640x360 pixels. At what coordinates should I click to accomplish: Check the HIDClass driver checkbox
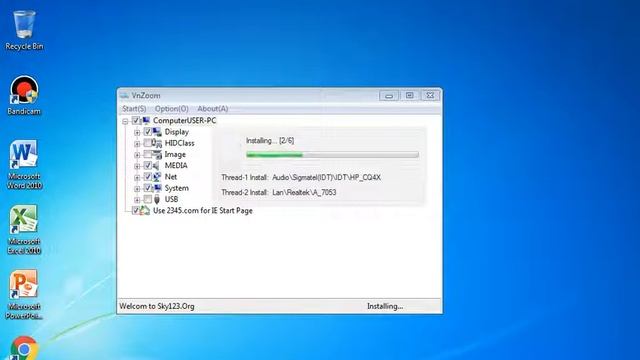(148, 143)
